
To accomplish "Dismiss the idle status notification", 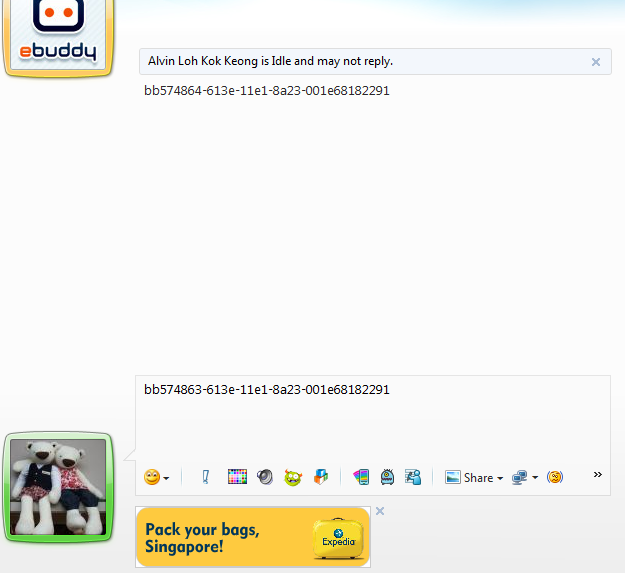I will tap(596, 62).
